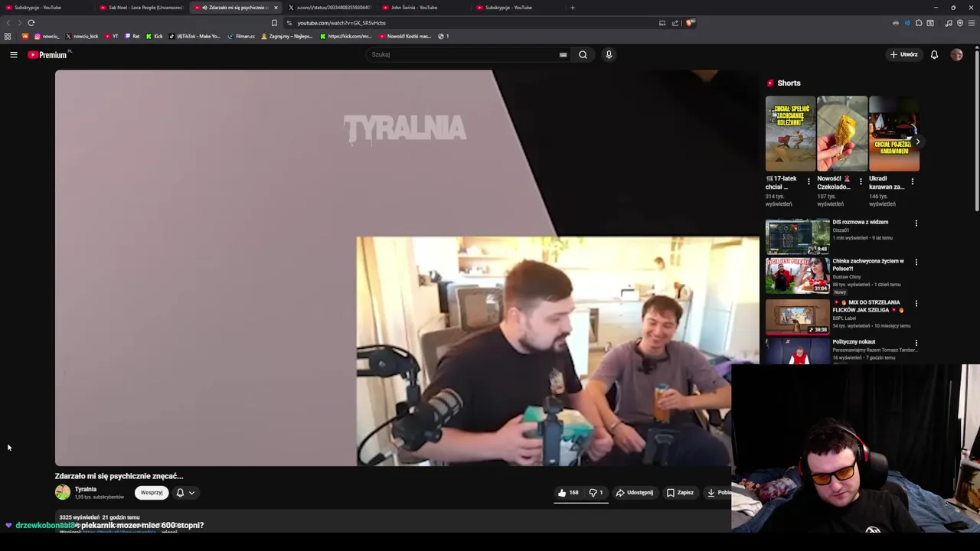Open the browser main menu icon
Image resolution: width=980 pixels, height=551 pixels.
click(x=972, y=23)
